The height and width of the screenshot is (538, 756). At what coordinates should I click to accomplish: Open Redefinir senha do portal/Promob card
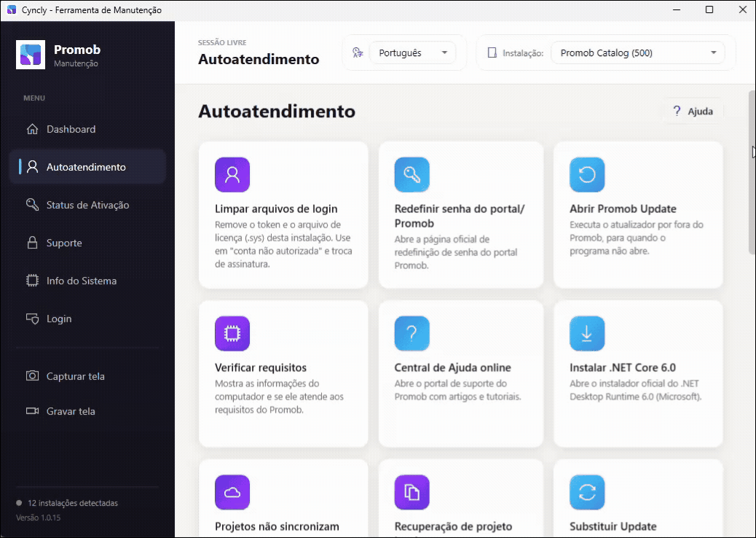click(x=461, y=215)
